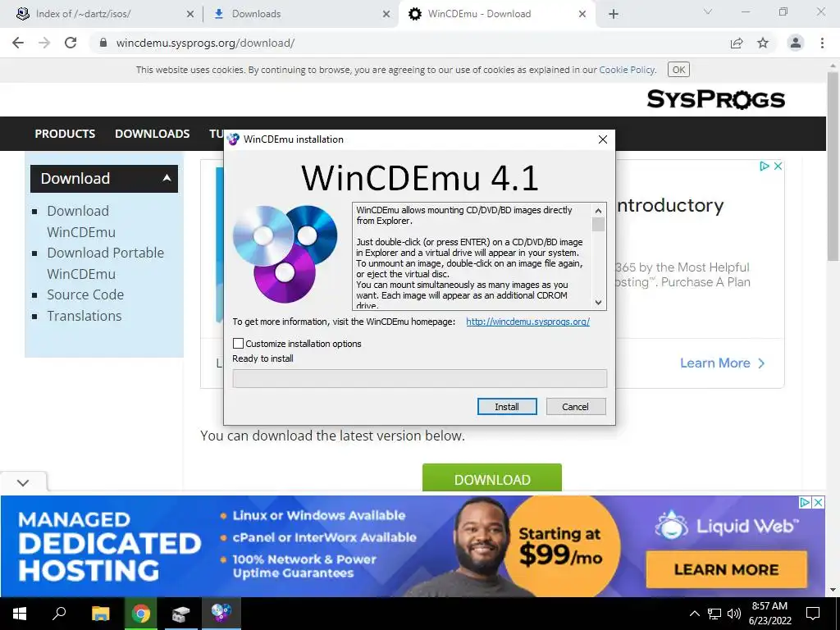Click LEARN MORE in Liquid Web ad
The height and width of the screenshot is (630, 840).
pyautogui.click(x=726, y=569)
